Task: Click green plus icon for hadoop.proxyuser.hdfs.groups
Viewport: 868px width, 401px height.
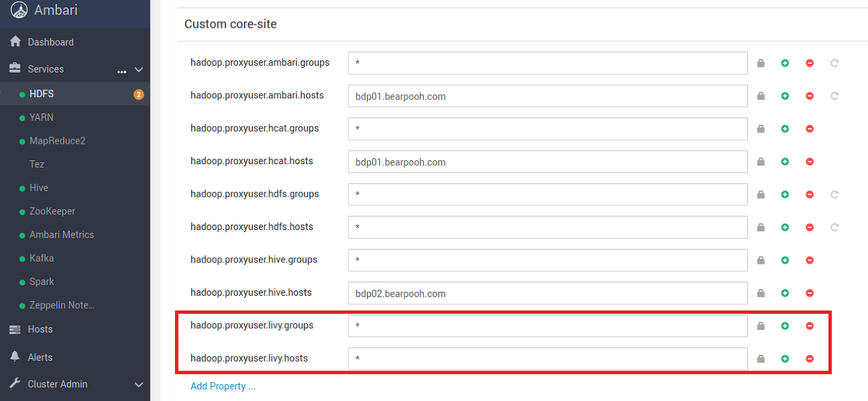Action: pos(785,195)
